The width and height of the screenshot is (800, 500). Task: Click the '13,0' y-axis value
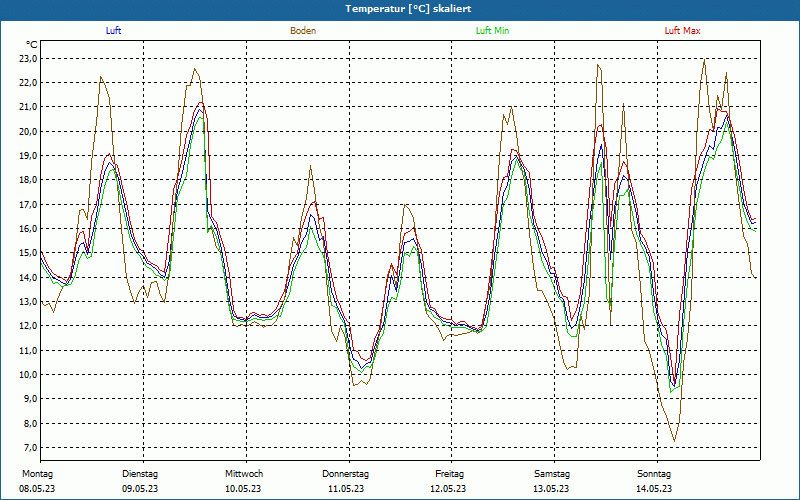28,302
